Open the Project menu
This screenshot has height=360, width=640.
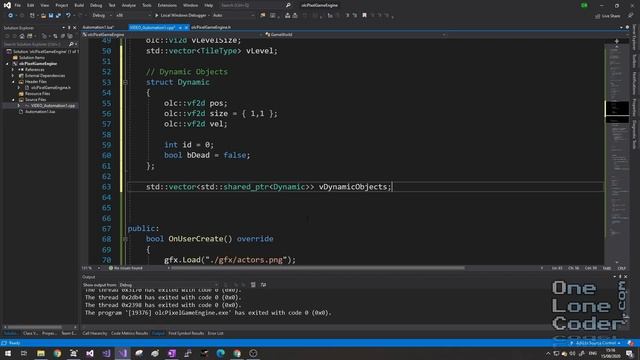(62, 5)
